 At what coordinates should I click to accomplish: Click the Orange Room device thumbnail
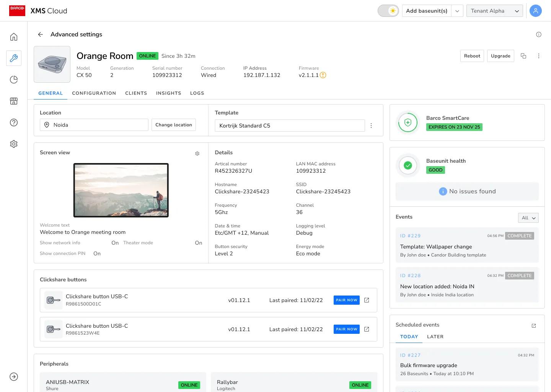coord(52,64)
